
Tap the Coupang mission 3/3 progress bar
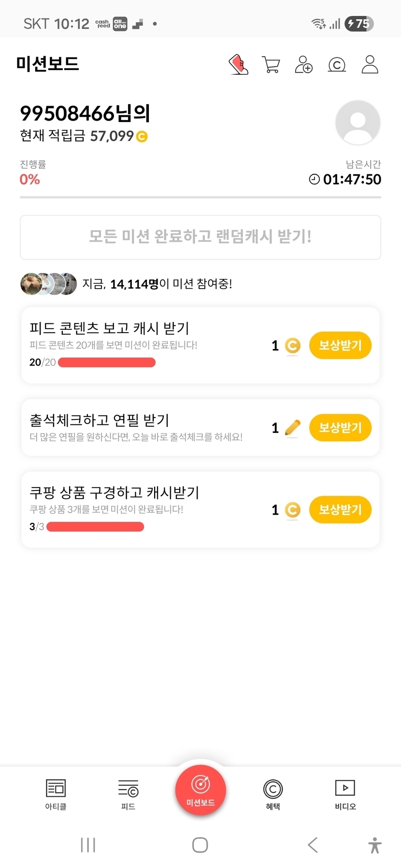(x=95, y=527)
